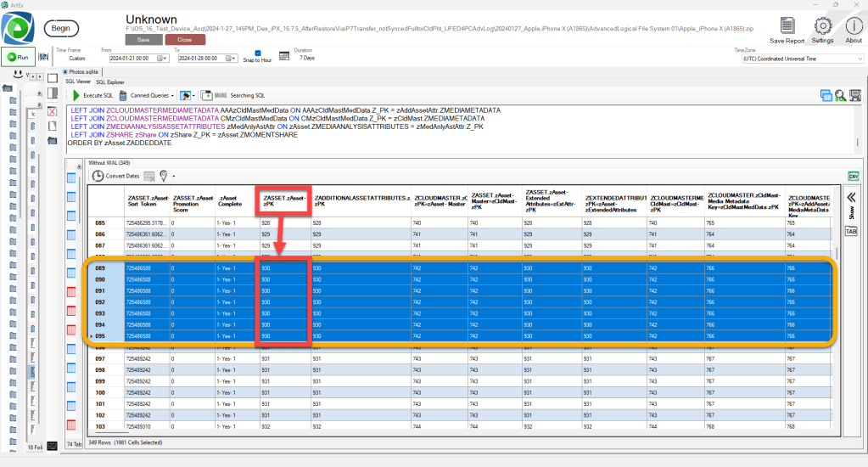Screen dimensions: 868x467
Task: Switch to the SQL Explorer tab
Action: point(110,82)
